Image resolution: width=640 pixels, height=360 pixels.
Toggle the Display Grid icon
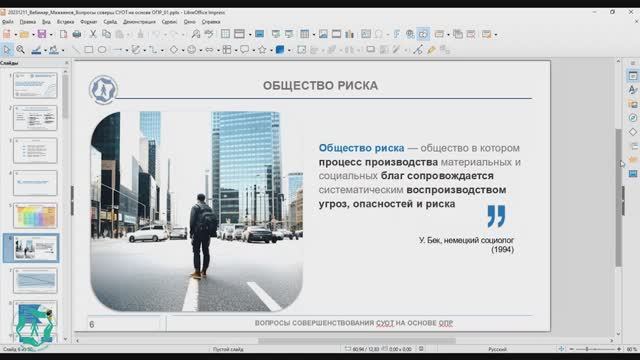pos(225,34)
